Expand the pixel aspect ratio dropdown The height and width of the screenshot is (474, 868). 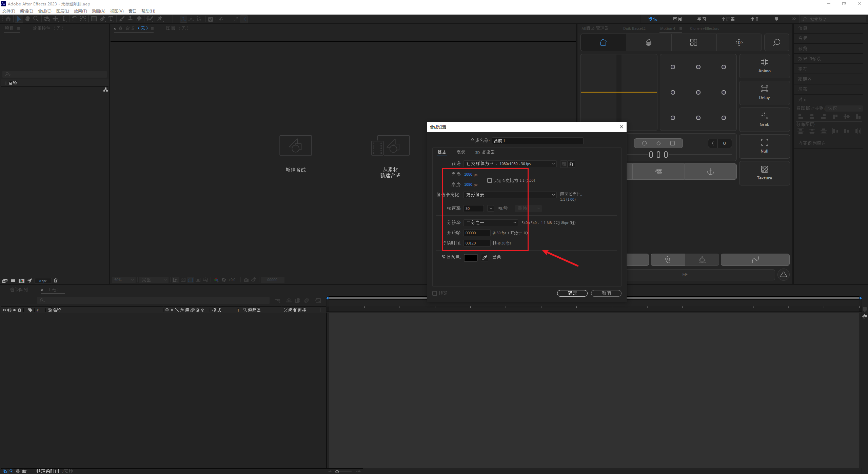[510, 195]
